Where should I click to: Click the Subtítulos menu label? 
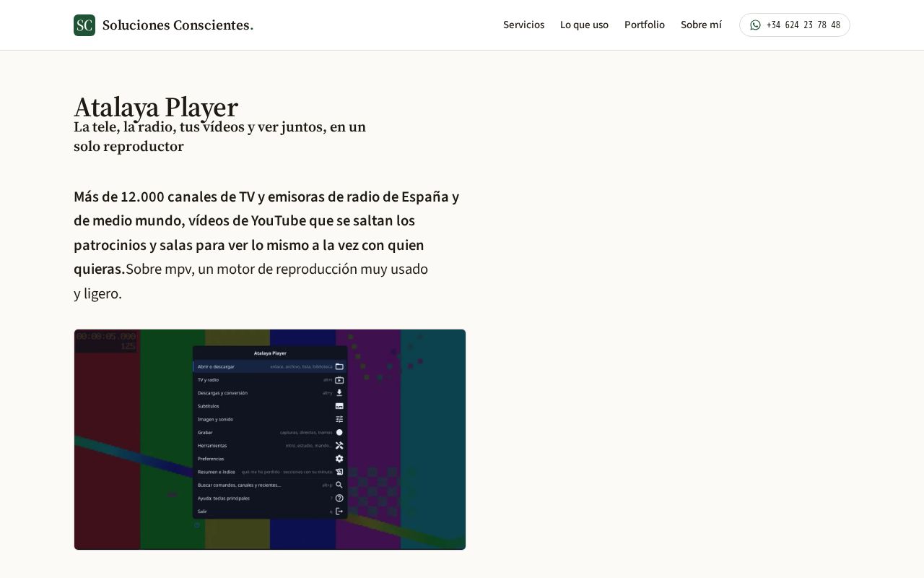tap(209, 406)
